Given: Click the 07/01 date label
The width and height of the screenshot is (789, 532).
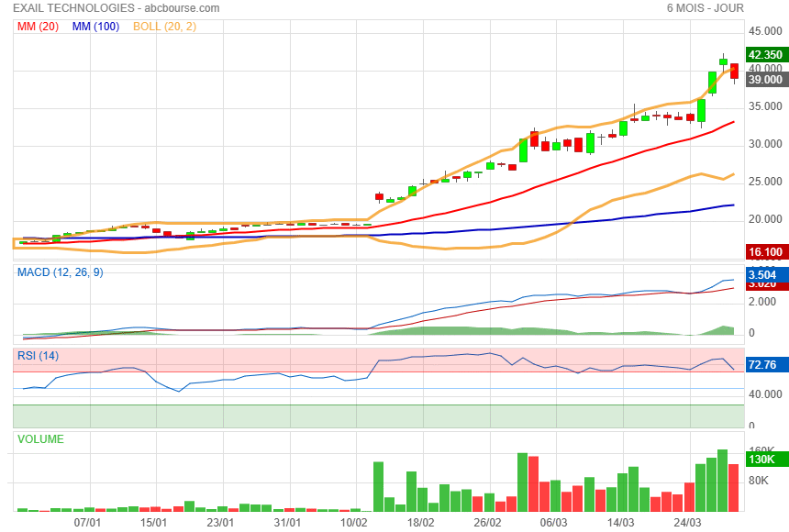Looking at the screenshot, I should tap(87, 523).
